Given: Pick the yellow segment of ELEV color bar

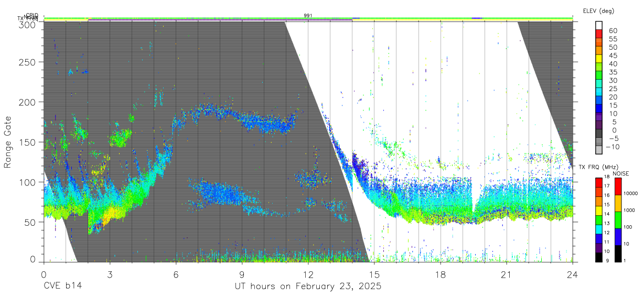Looking at the screenshot, I should point(599,59).
